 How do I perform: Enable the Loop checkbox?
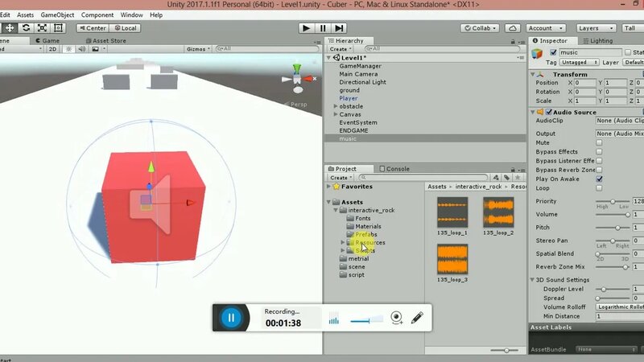(599, 188)
